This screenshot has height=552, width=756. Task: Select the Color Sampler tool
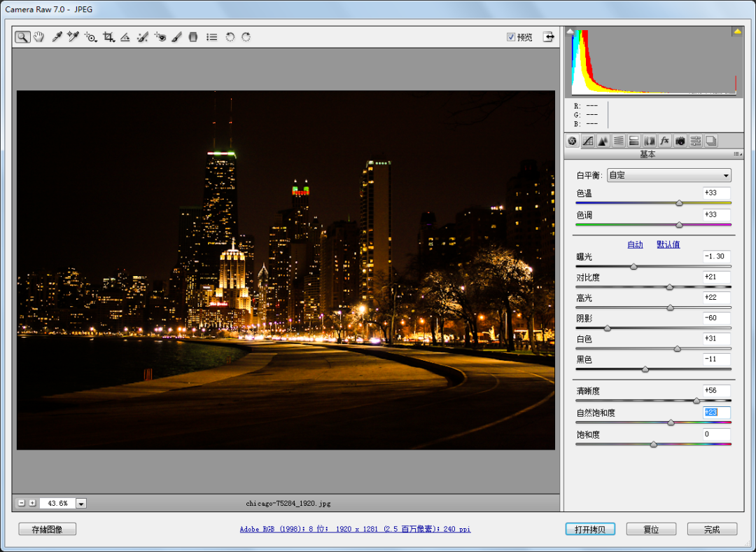tap(73, 36)
